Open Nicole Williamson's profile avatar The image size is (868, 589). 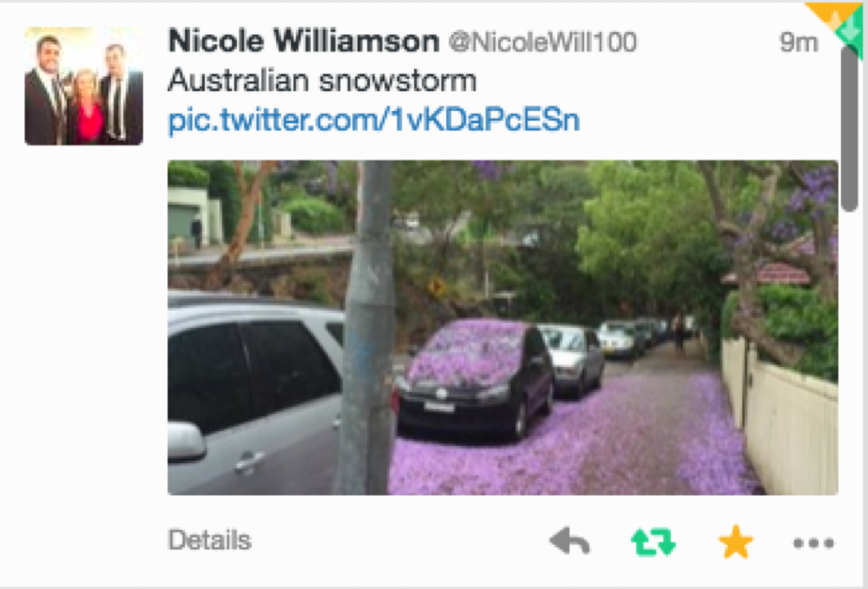coord(83,86)
